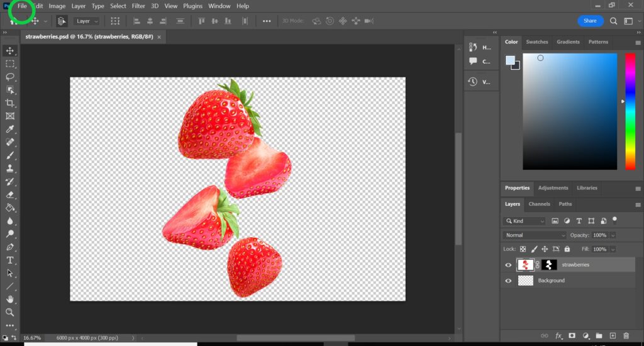The width and height of the screenshot is (644, 346).
Task: Expand the Opacity slider dropdown arrow
Action: click(x=613, y=235)
